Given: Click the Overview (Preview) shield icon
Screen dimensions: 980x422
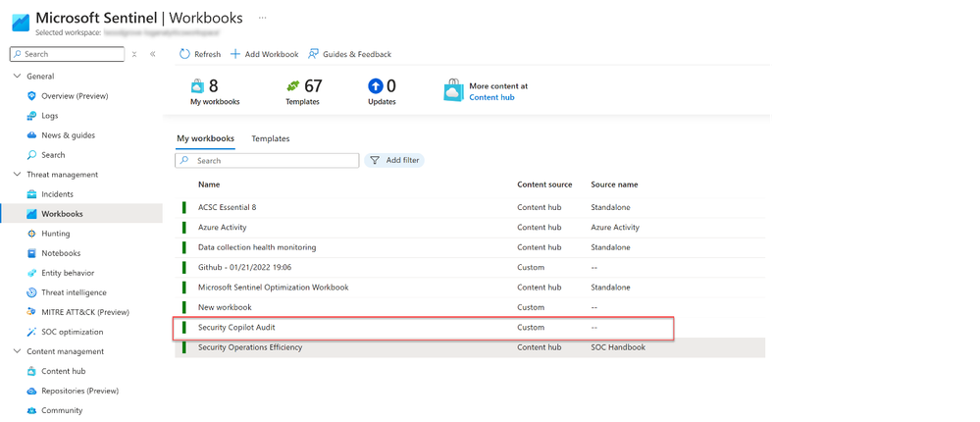Looking at the screenshot, I should [31, 95].
